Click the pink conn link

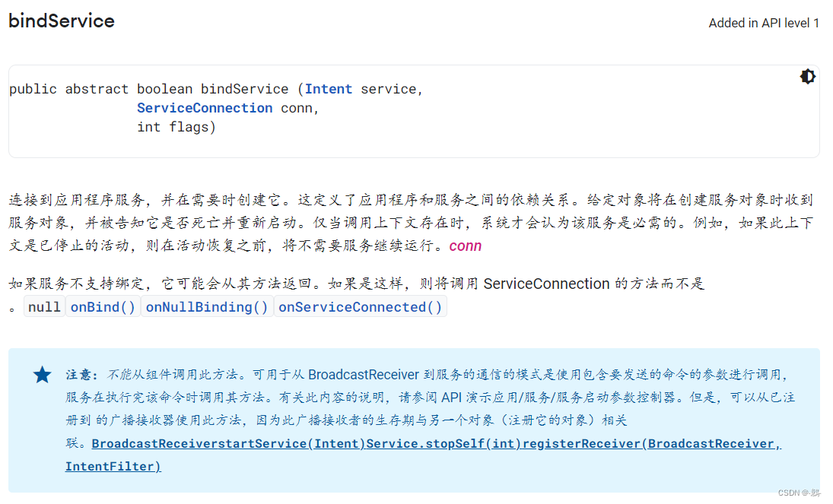click(465, 246)
